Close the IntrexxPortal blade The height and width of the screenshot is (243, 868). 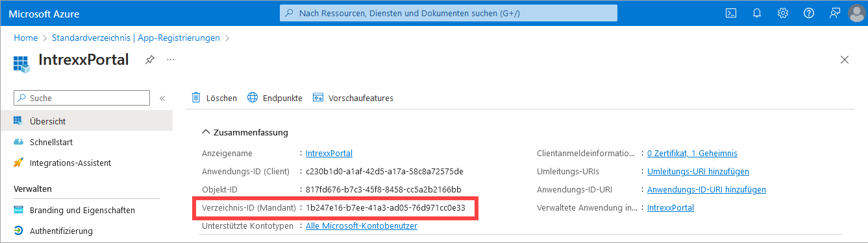pos(845,60)
